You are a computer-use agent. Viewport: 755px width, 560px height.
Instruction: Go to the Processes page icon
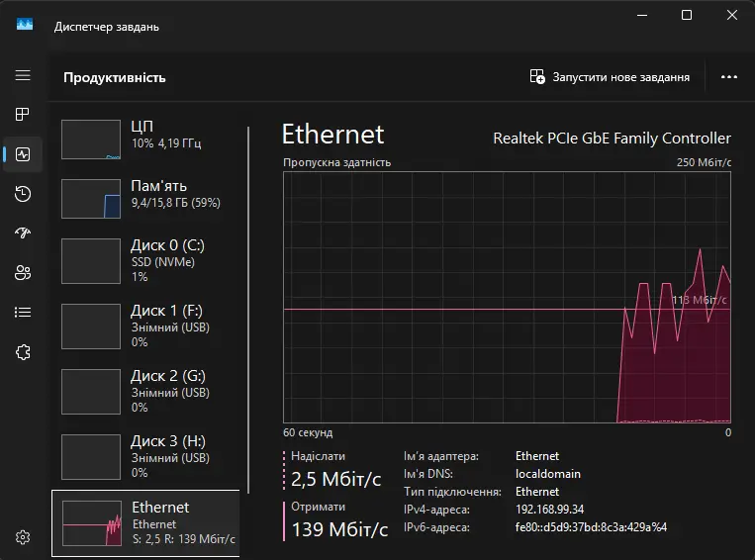(x=23, y=114)
